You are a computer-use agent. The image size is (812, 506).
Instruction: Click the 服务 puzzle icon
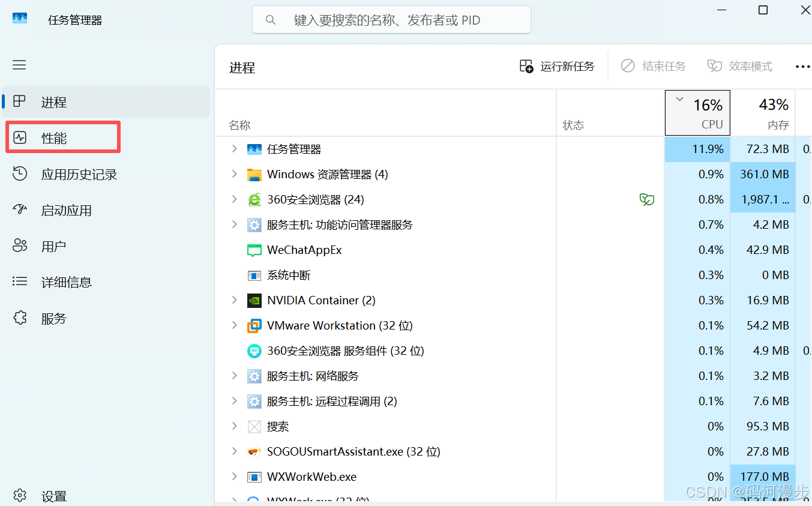(20, 318)
